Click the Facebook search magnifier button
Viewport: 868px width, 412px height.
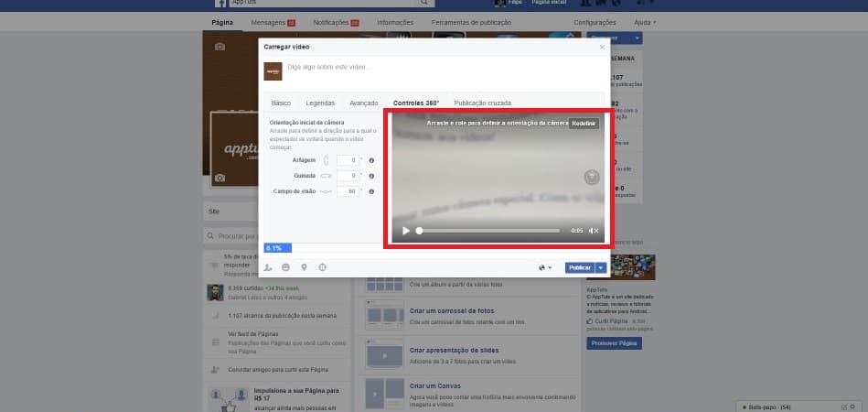tap(424, 3)
